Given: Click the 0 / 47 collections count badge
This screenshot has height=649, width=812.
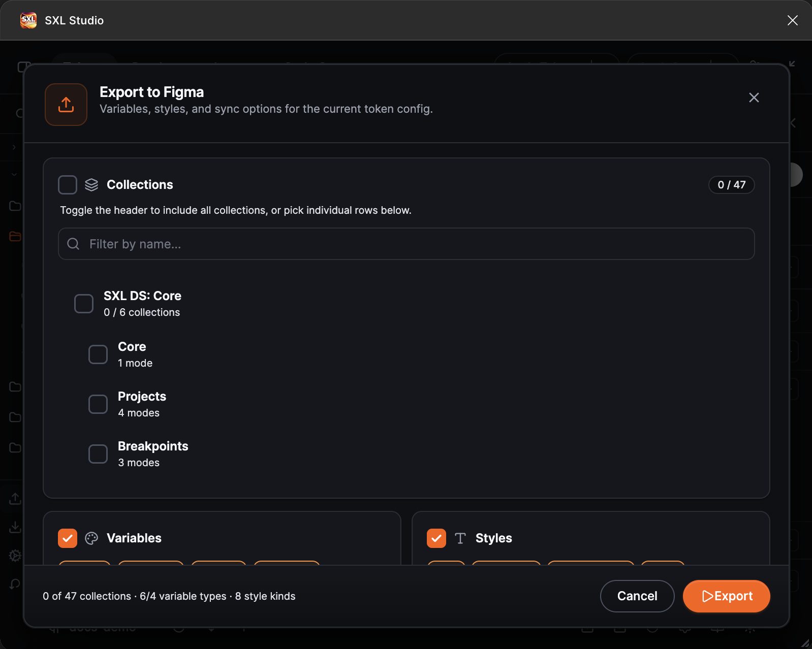Looking at the screenshot, I should [x=732, y=185].
